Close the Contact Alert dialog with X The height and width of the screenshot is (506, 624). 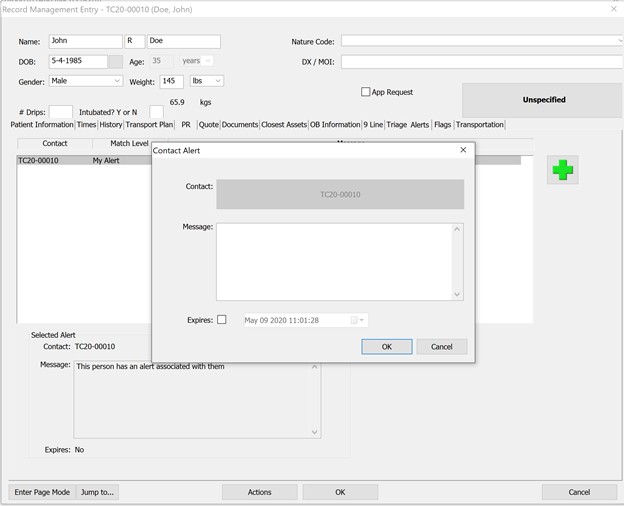pos(463,150)
